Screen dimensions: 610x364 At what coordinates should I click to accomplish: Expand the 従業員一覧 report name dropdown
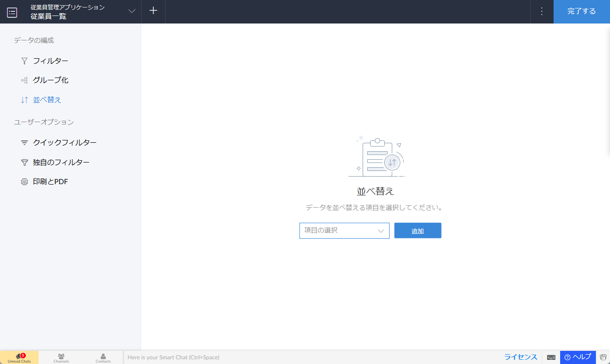tap(132, 12)
